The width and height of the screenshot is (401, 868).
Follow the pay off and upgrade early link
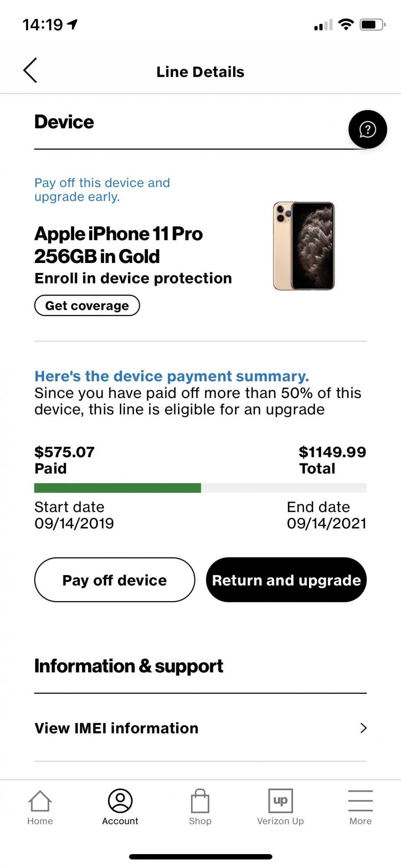click(x=102, y=190)
